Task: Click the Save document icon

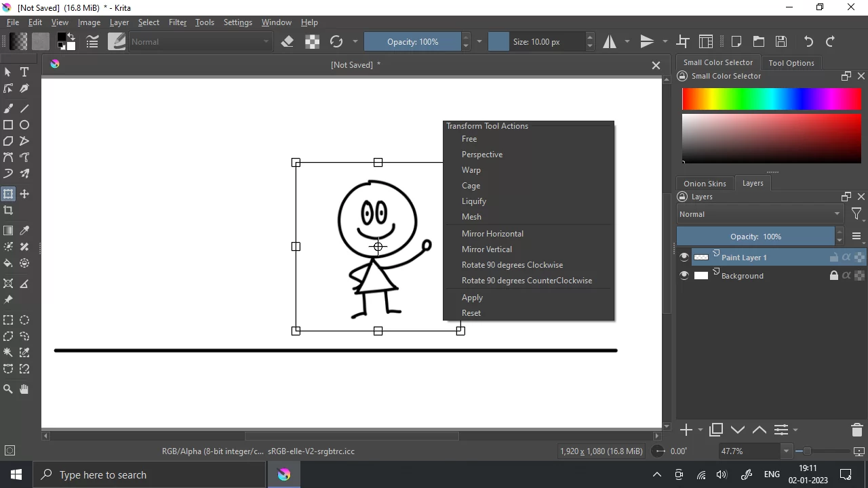Action: pos(781,41)
